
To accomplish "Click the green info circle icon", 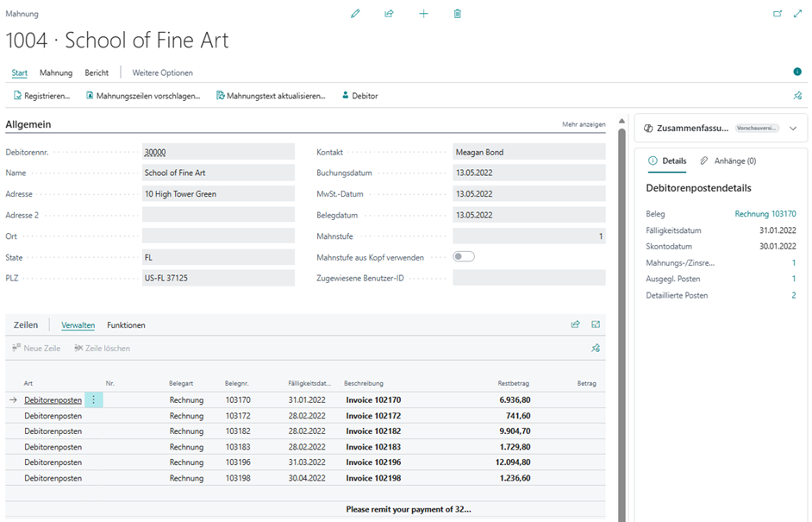I will click(x=796, y=72).
